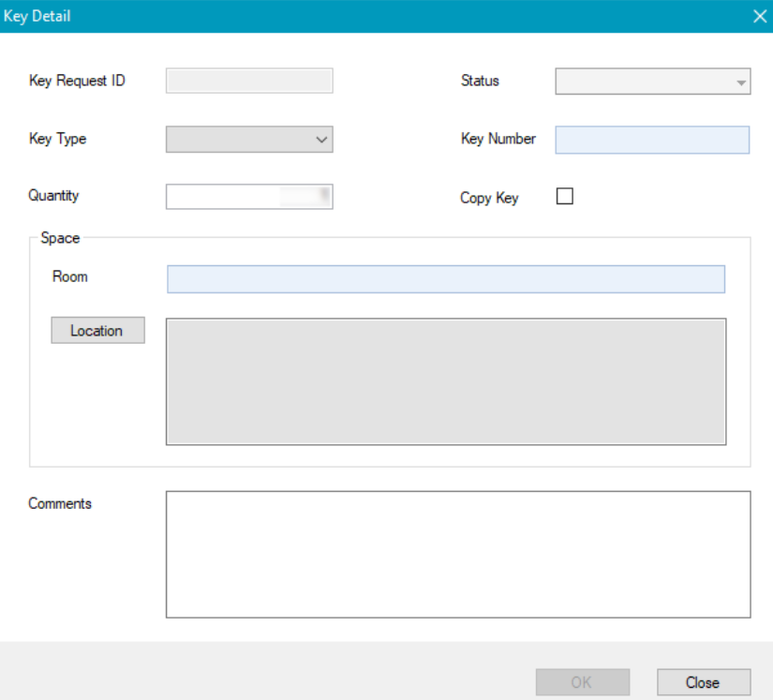Open the Key Type combo box
This screenshot has width=773, height=700.
[x=249, y=140]
